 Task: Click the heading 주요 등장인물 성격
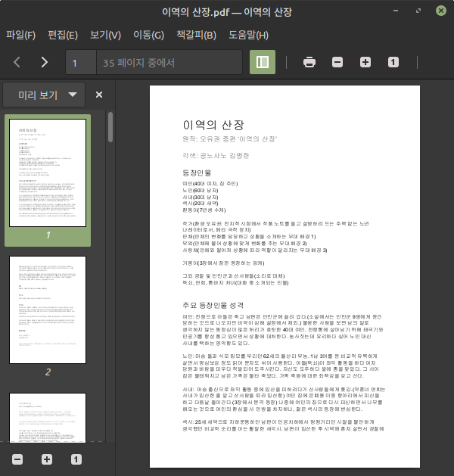coord(213,305)
